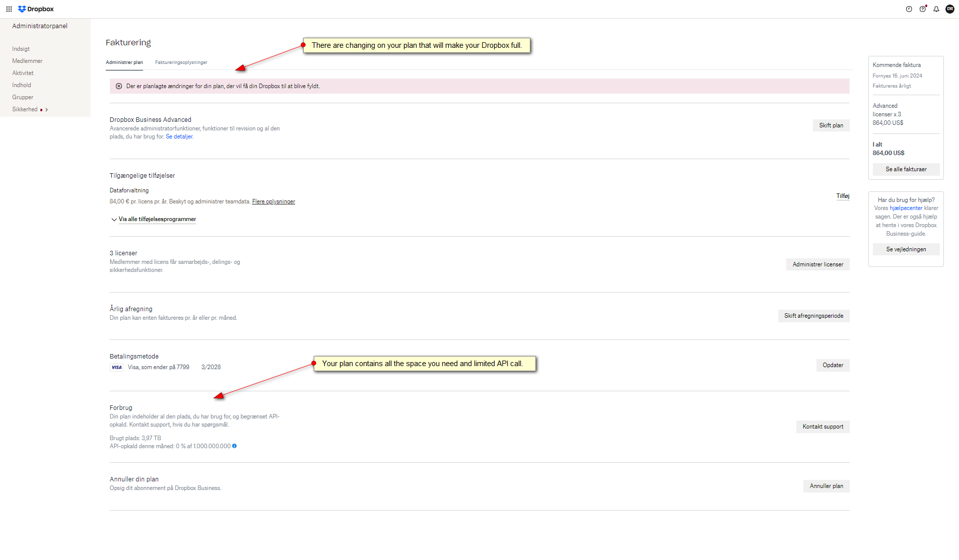
Task: Open the Flere oplysninger link
Action: coord(273,201)
